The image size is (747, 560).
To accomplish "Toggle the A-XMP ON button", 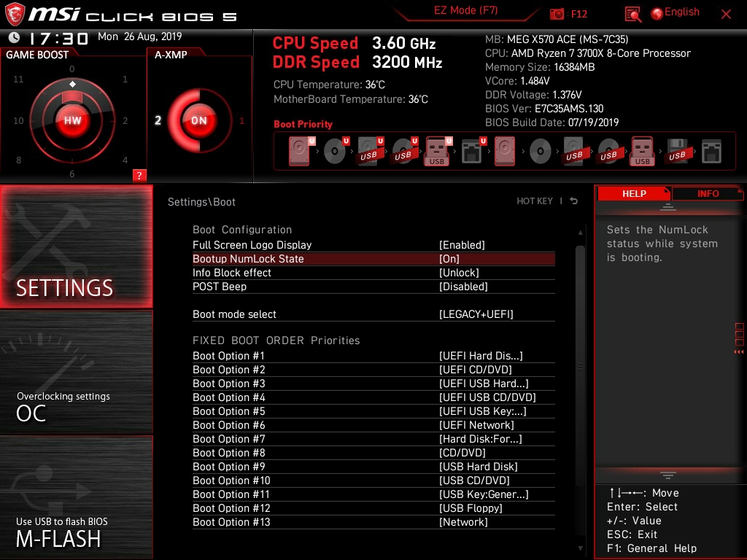I will click(x=199, y=120).
